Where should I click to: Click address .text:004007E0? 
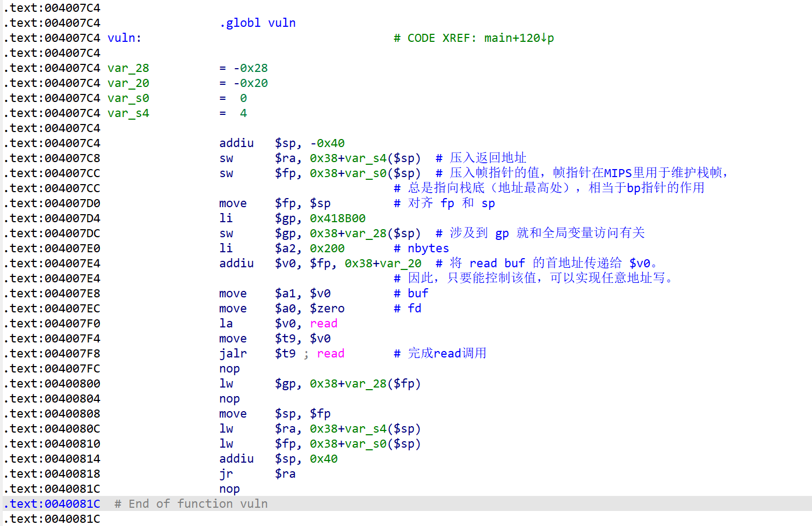[x=52, y=249]
